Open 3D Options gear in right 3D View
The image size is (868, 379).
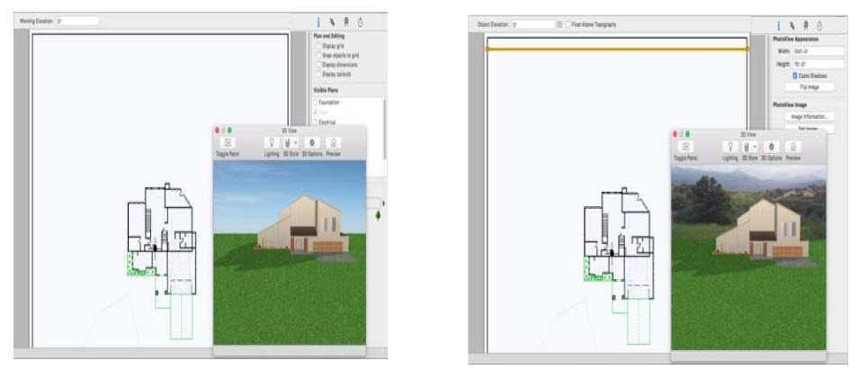[771, 147]
